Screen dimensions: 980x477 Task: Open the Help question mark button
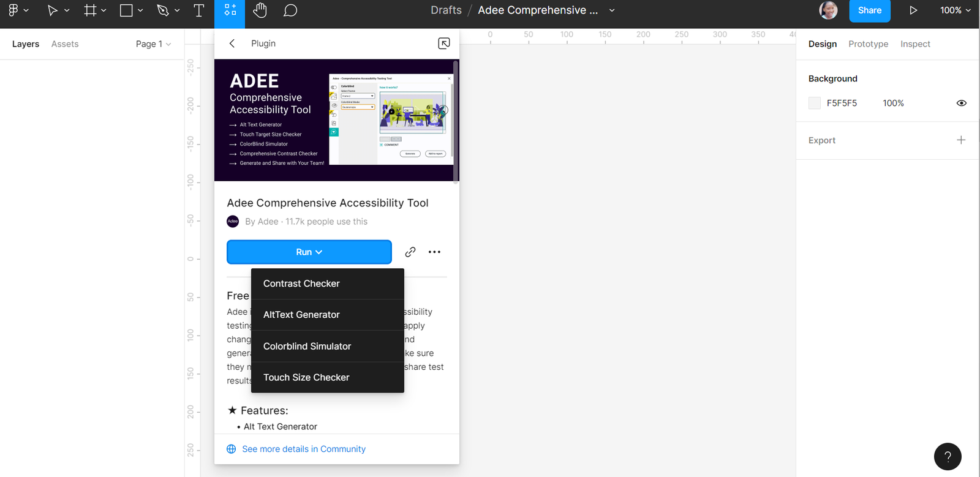pyautogui.click(x=947, y=456)
